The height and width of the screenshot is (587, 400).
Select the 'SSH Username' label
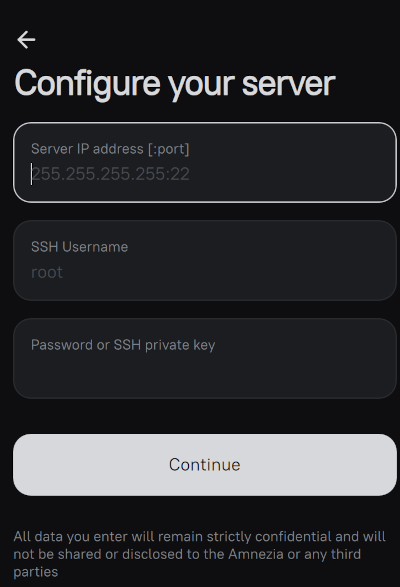[79, 247]
